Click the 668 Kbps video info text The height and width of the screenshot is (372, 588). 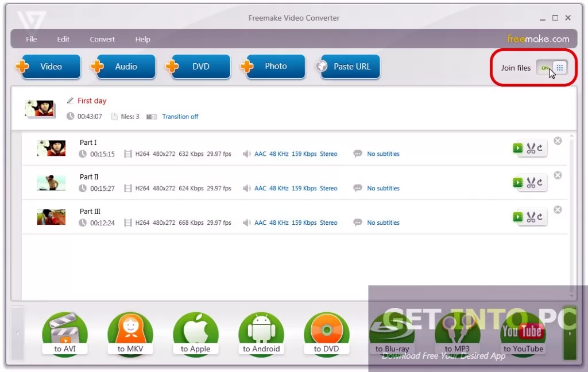[191, 223]
